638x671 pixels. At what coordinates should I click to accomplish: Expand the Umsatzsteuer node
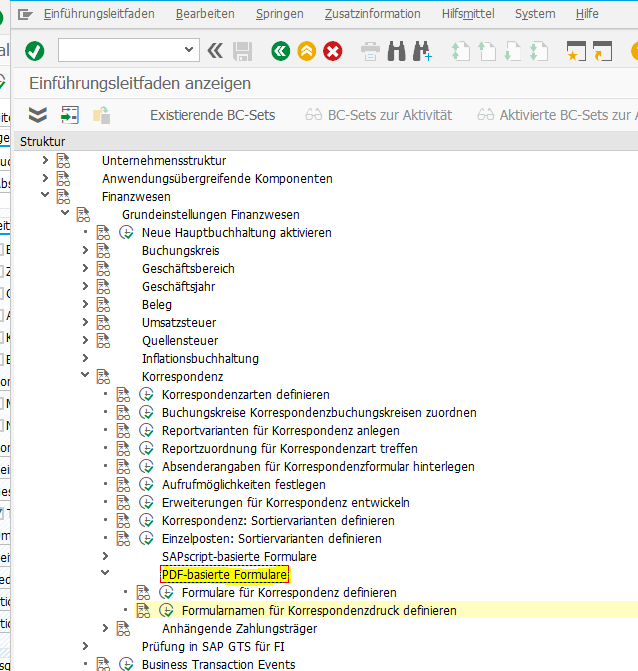[x=85, y=322]
